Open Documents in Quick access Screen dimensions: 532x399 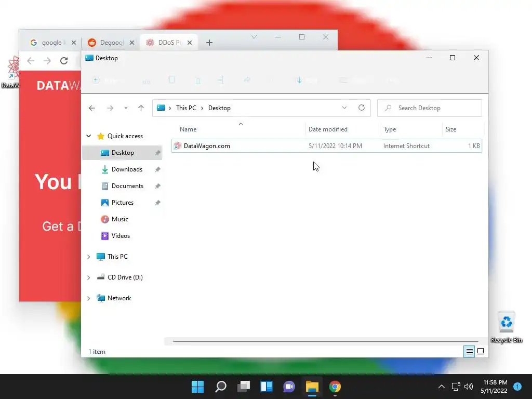click(x=127, y=186)
